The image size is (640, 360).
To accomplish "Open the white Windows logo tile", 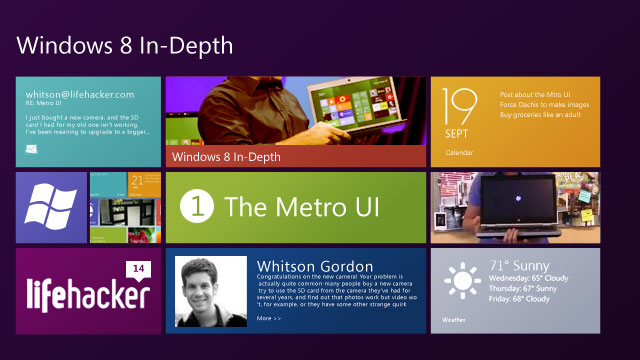I will [x=51, y=207].
